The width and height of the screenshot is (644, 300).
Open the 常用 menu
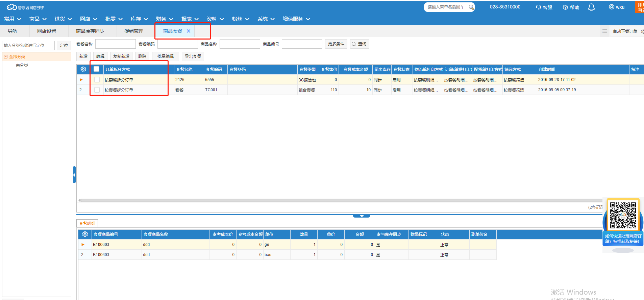[x=13, y=19]
